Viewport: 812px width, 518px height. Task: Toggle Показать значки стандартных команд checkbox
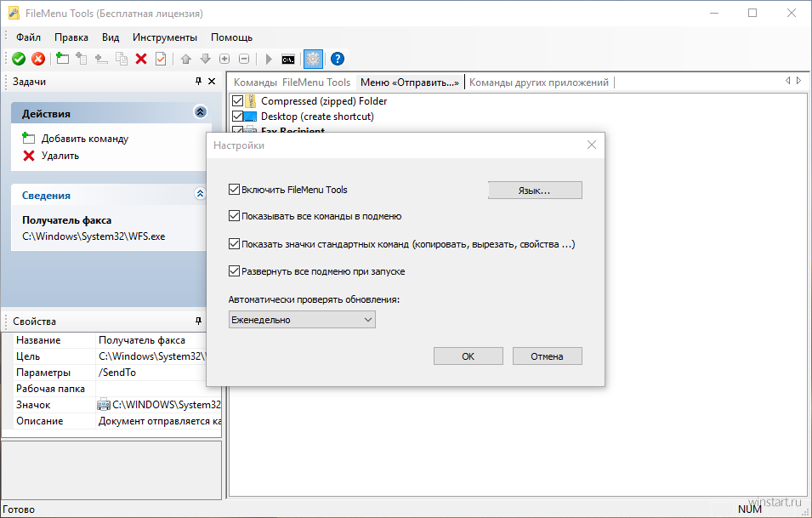[x=234, y=244]
